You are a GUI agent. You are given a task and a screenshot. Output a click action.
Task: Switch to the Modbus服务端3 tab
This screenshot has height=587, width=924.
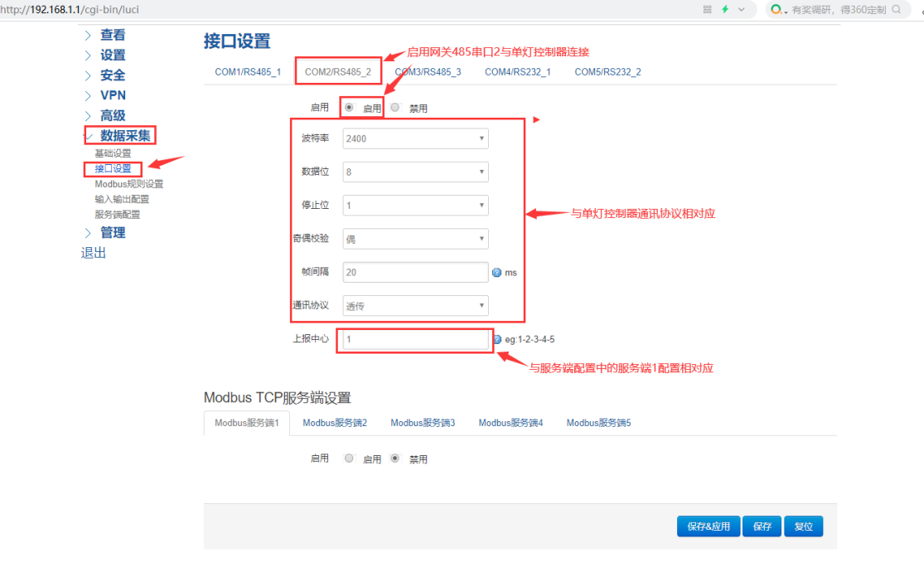(x=423, y=422)
